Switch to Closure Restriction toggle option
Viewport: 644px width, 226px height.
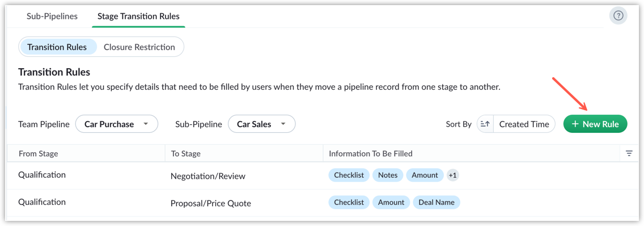click(x=139, y=47)
